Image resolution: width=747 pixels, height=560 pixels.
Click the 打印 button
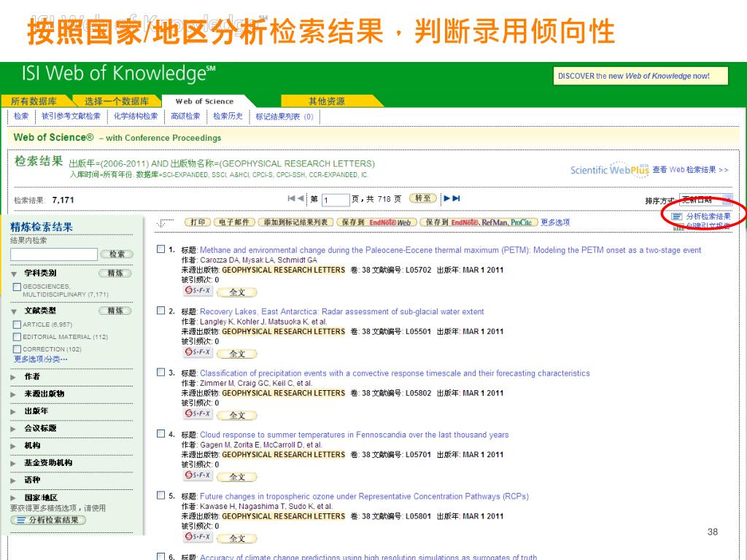point(198,222)
